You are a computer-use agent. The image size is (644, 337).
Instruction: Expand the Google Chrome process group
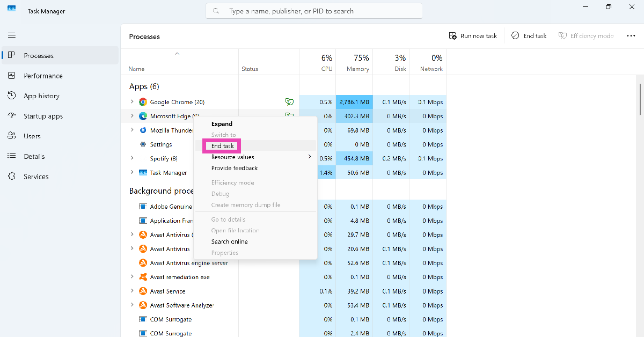click(x=132, y=102)
